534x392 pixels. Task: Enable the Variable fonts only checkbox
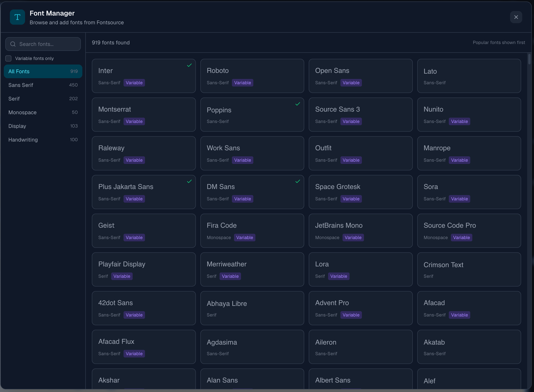point(8,58)
